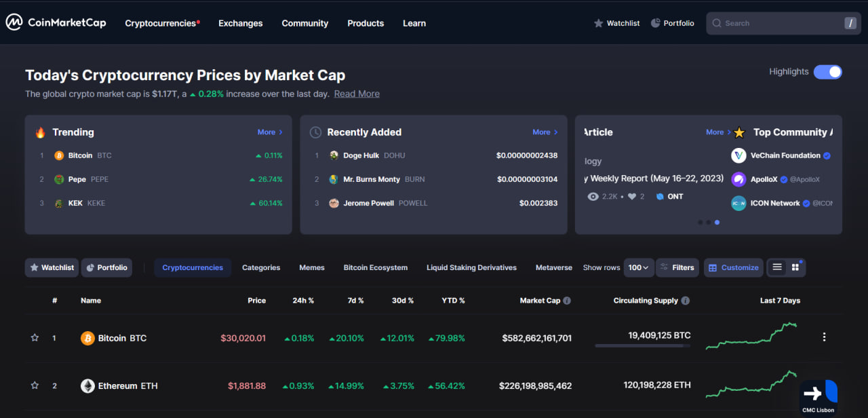Click the VeChain Foundation avatar icon

click(x=738, y=155)
